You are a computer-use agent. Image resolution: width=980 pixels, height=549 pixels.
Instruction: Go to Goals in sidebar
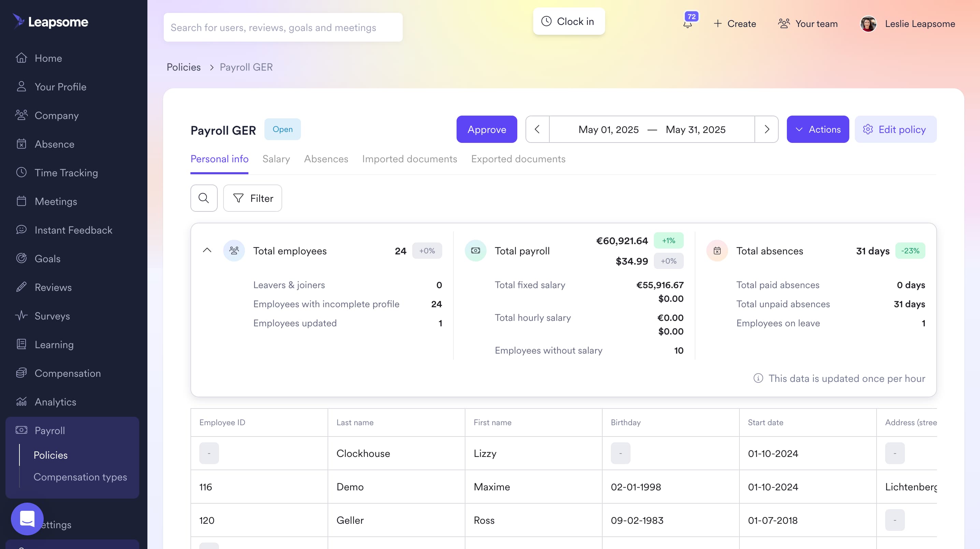(x=47, y=258)
